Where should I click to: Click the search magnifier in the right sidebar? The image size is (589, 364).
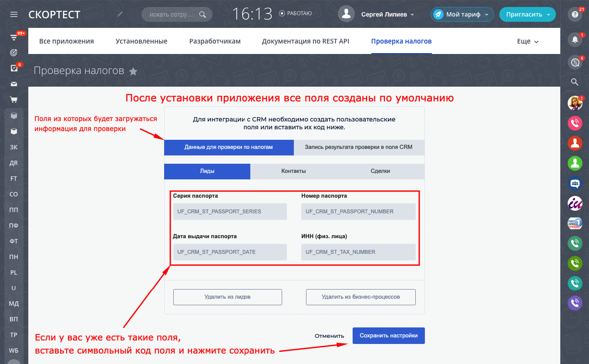(x=575, y=82)
